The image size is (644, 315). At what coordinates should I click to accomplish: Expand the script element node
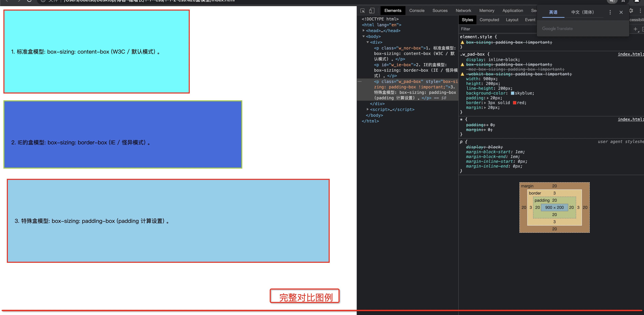(368, 109)
